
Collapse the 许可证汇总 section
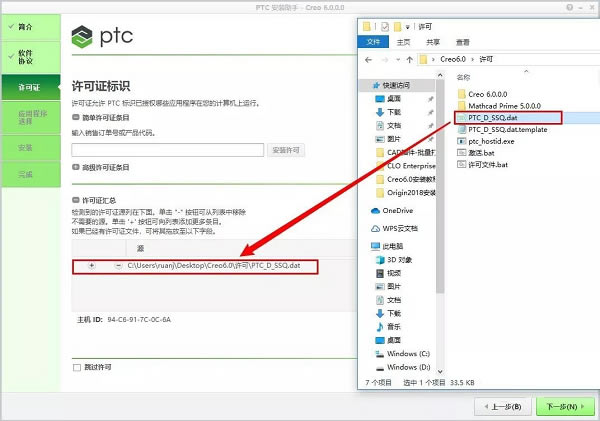[x=75, y=200]
